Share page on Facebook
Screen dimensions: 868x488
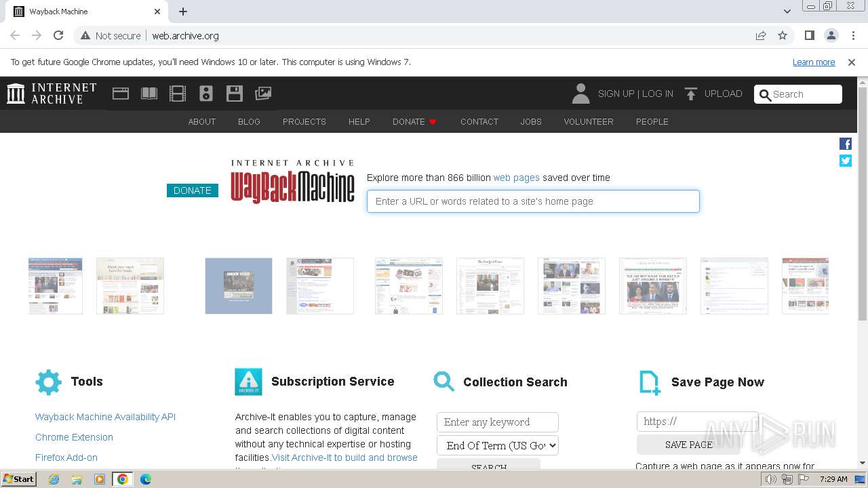[x=846, y=144]
